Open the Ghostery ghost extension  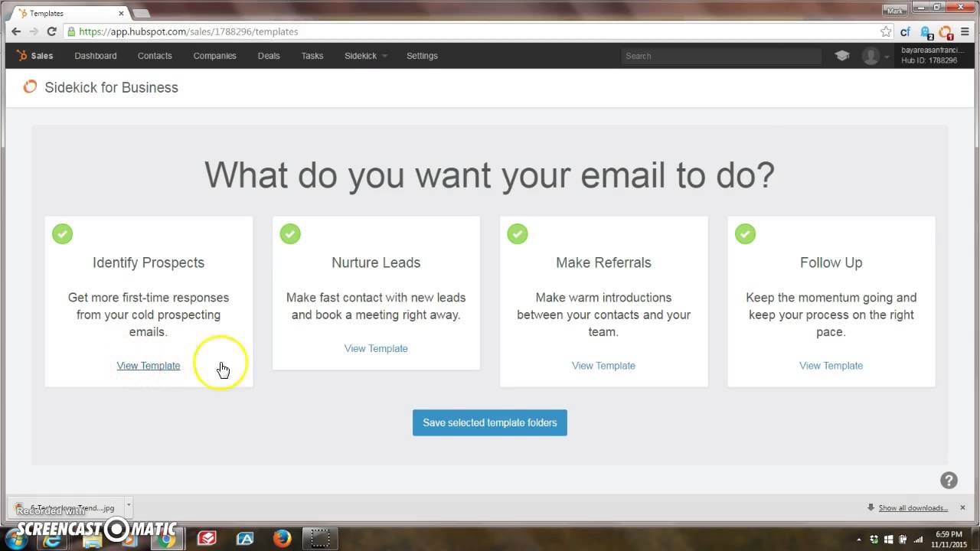click(926, 32)
